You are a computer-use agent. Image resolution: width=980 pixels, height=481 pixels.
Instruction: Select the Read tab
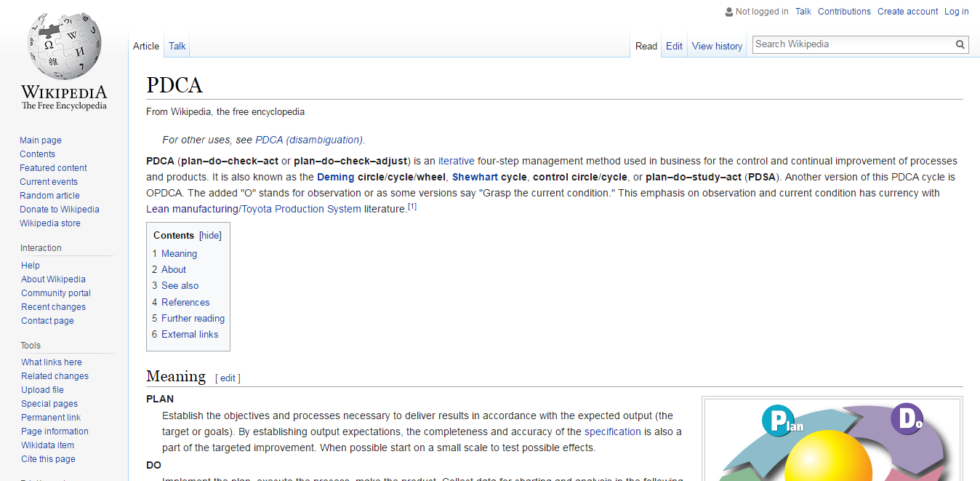(646, 46)
